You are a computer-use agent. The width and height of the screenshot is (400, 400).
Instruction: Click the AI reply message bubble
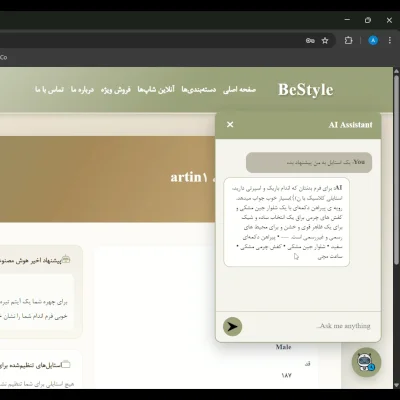coord(287,222)
